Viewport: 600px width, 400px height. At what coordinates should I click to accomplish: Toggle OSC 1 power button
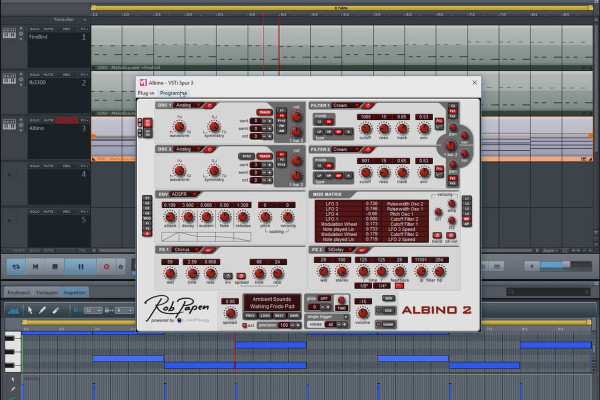(x=210, y=105)
